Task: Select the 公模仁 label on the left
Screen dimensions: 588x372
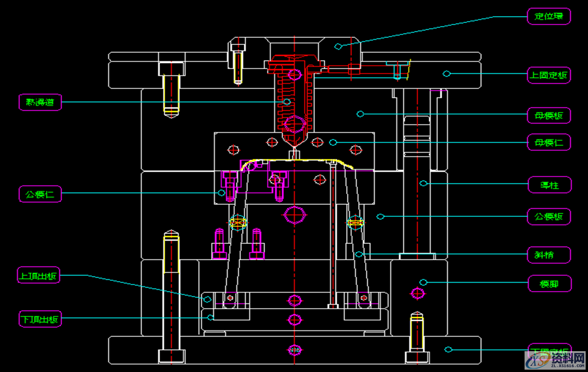Action: pyautogui.click(x=40, y=194)
